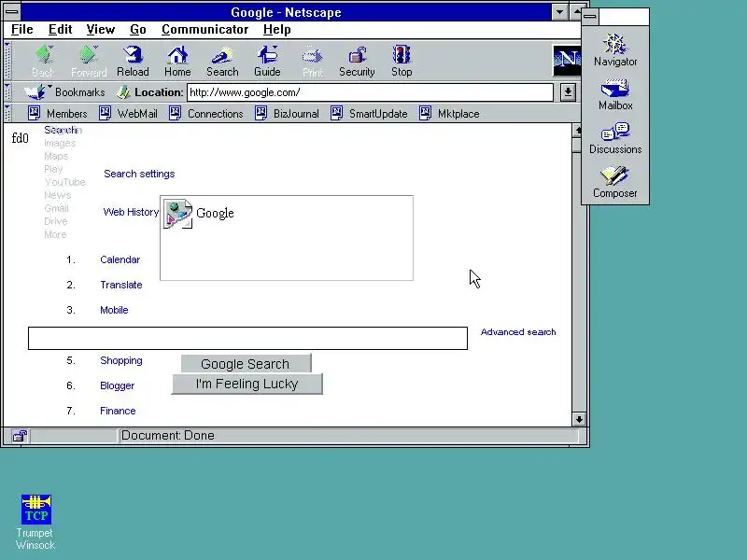This screenshot has height=560, width=747.
Task: Click the Location page proxy icon
Action: 123,92
